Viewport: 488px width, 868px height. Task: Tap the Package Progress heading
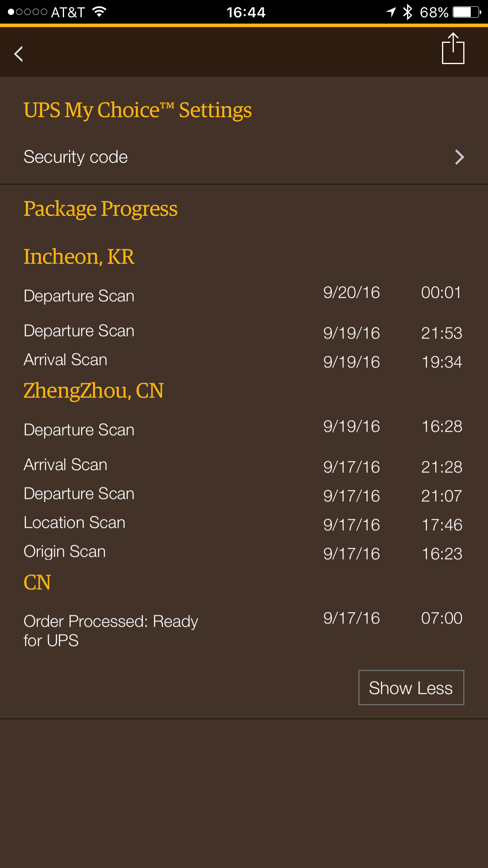click(x=101, y=209)
